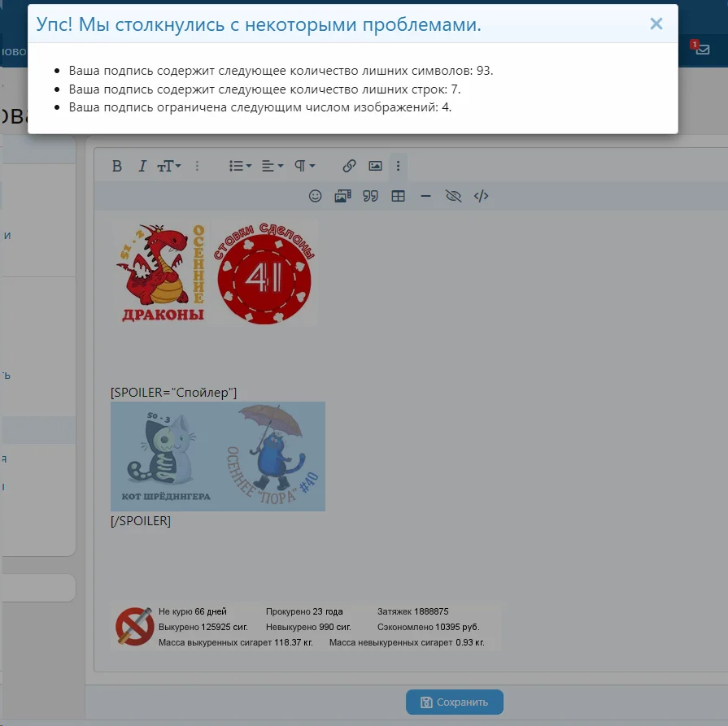Click the Сохранить save button
The height and width of the screenshot is (726, 728).
click(455, 702)
